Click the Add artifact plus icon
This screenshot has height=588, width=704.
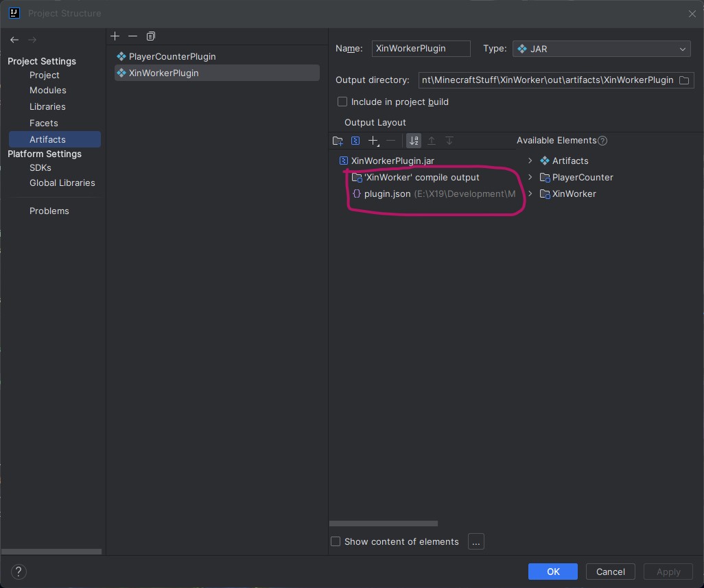pos(115,36)
